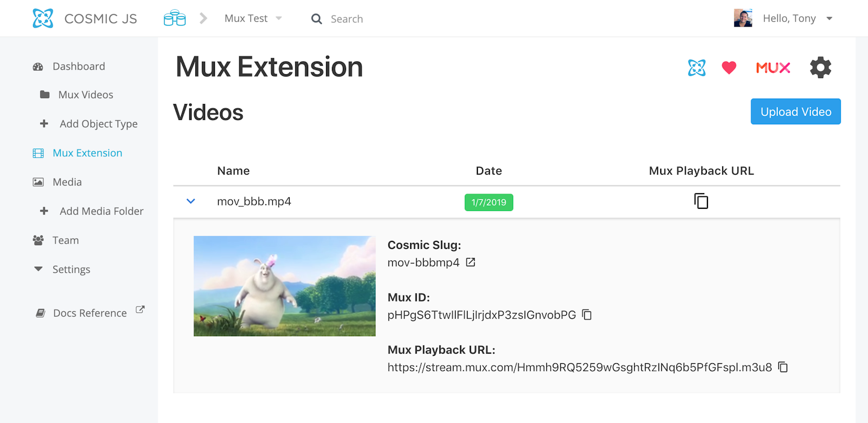Viewport: 868px width, 423px height.
Task: Open Dashboard in the sidebar
Action: 79,67
